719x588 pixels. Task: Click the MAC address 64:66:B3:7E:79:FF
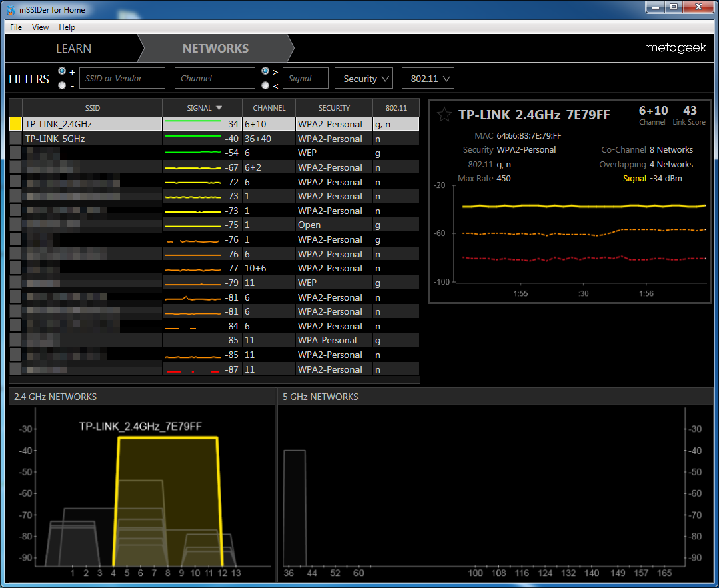(x=529, y=135)
